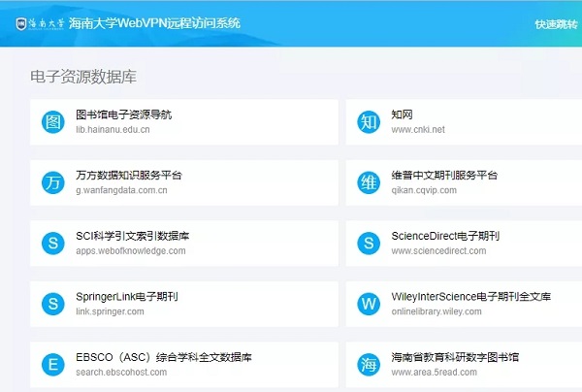Open the 知网 resource title

point(402,114)
